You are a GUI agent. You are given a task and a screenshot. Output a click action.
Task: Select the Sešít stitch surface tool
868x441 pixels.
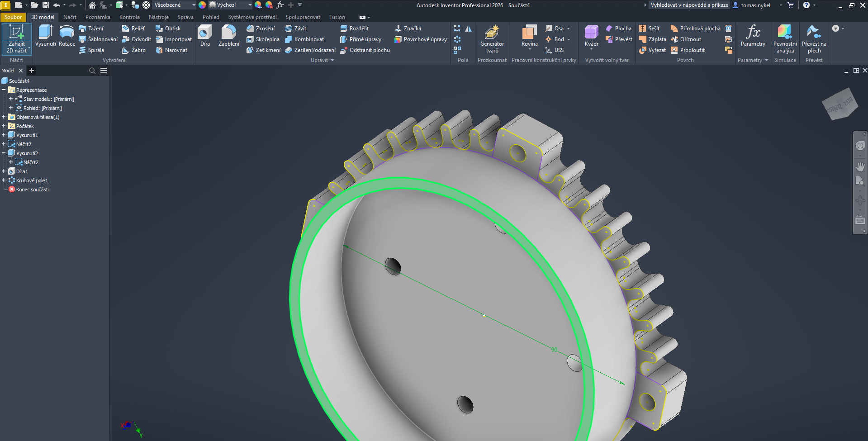[x=649, y=28]
